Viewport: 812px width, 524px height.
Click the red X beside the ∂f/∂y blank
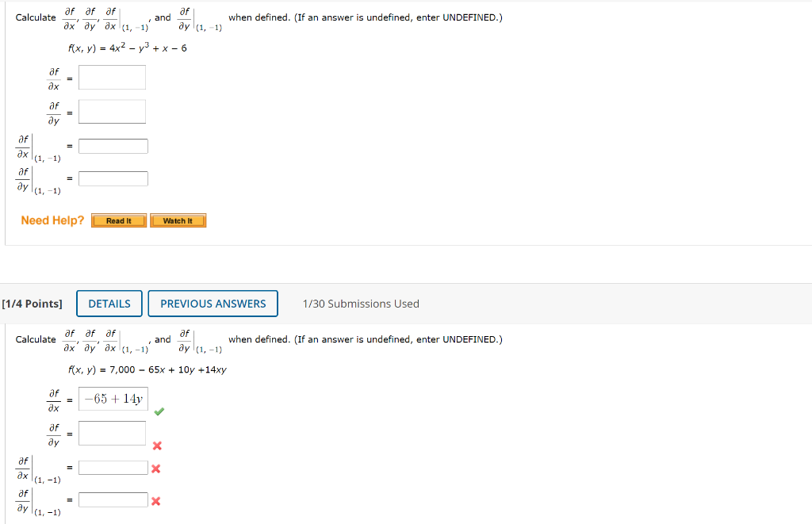[x=157, y=446]
